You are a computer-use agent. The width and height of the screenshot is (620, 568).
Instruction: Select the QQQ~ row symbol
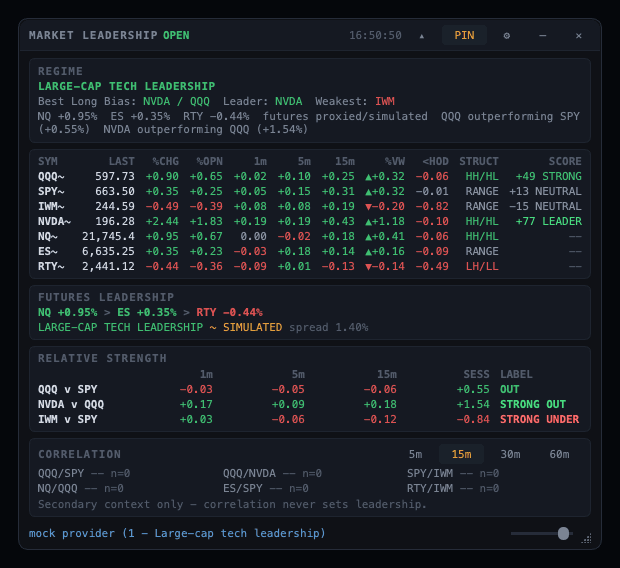coord(51,176)
